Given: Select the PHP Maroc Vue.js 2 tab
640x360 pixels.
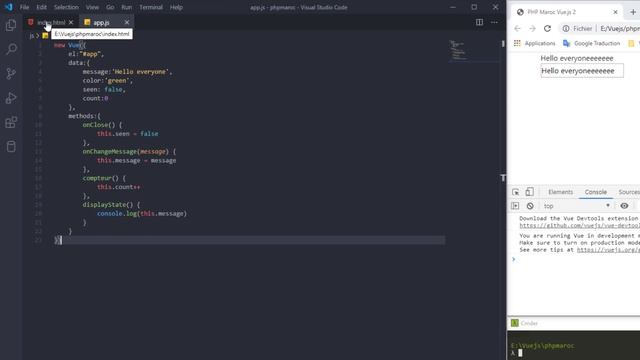Looking at the screenshot, I should pyautogui.click(x=567, y=12).
